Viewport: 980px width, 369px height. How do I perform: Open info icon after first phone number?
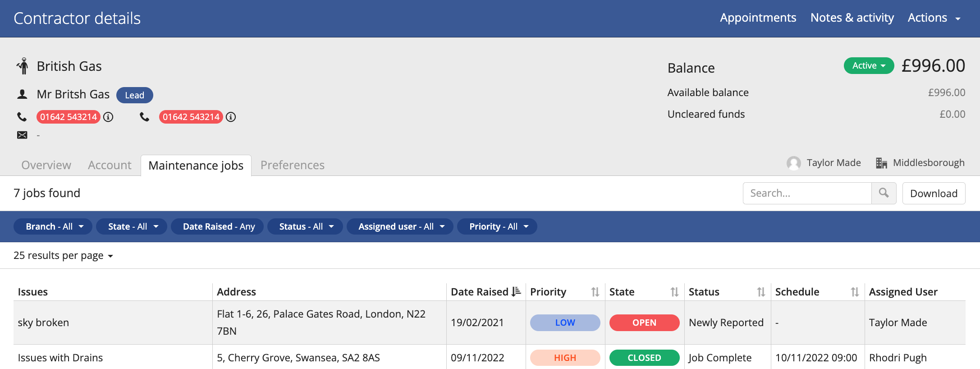[x=108, y=117]
